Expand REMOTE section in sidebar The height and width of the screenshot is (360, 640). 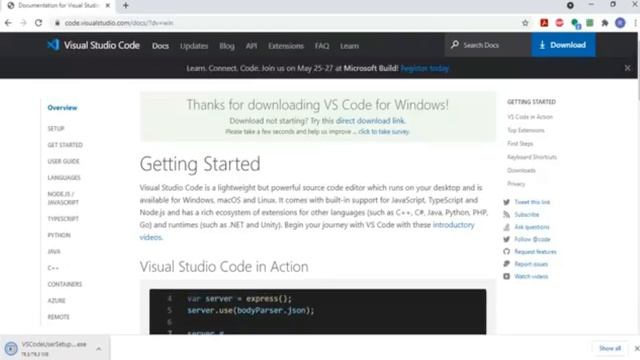[x=58, y=317]
